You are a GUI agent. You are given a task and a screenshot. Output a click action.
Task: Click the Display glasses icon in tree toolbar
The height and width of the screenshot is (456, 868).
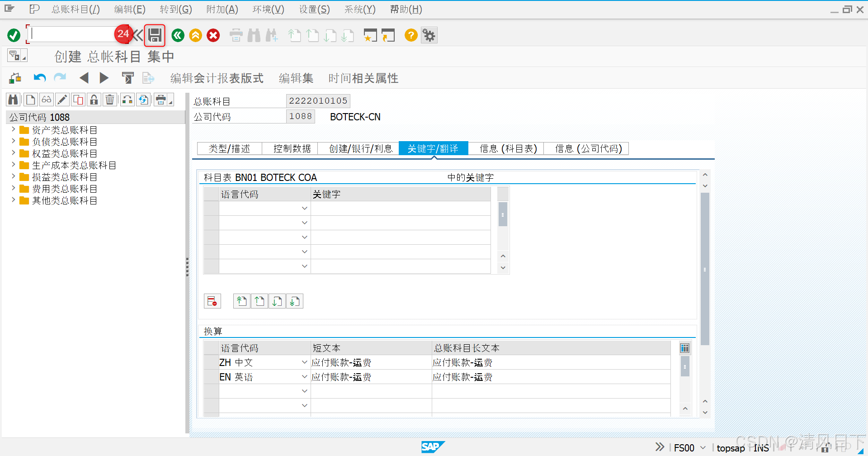pos(47,100)
